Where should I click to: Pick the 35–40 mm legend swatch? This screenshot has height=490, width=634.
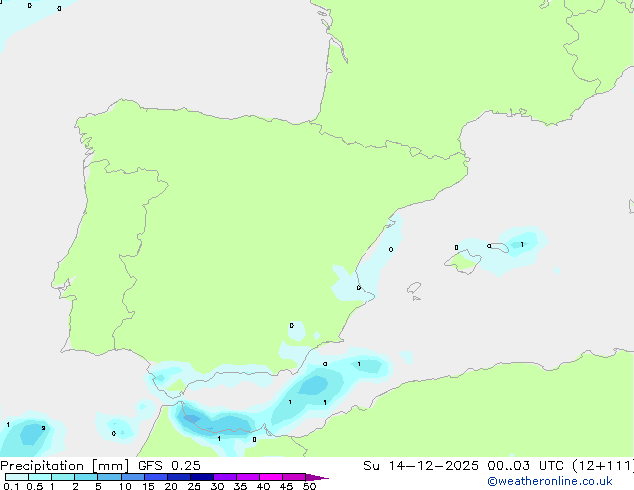pyautogui.click(x=248, y=477)
